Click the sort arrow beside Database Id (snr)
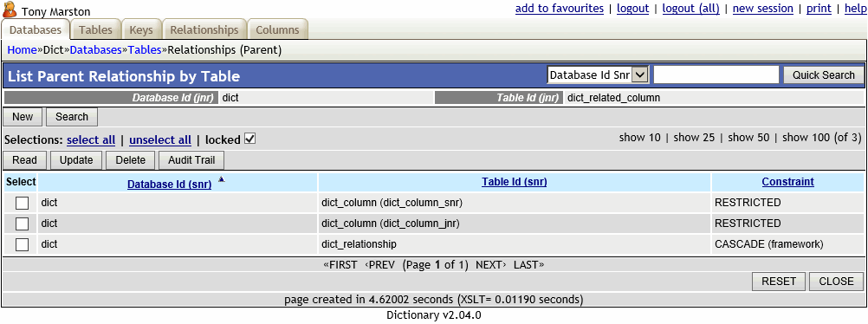The width and height of the screenshot is (868, 324). click(222, 179)
